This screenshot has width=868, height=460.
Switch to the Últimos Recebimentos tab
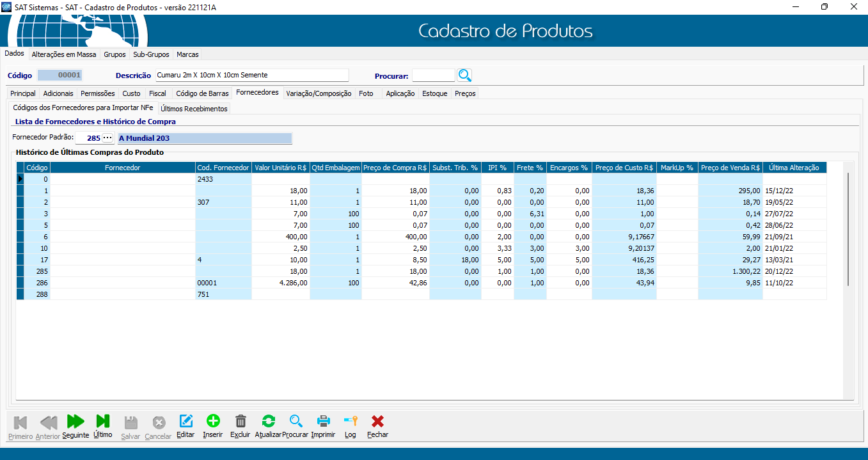tap(194, 109)
